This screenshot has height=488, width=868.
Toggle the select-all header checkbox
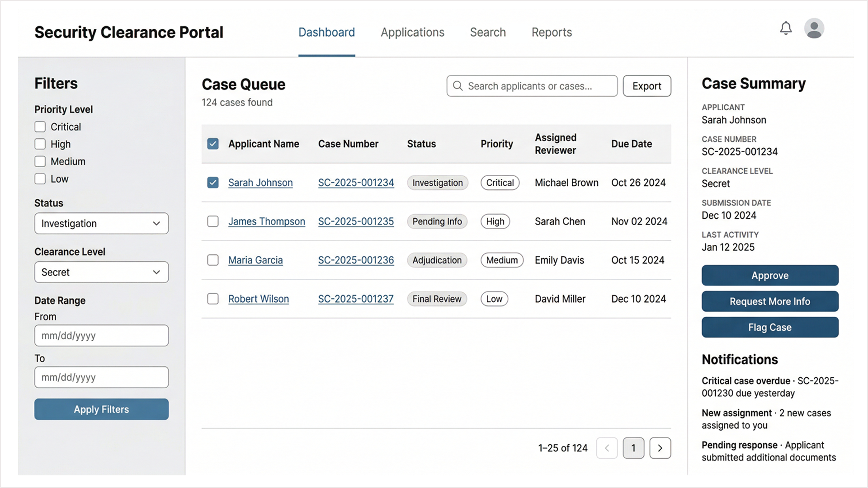pyautogui.click(x=213, y=144)
